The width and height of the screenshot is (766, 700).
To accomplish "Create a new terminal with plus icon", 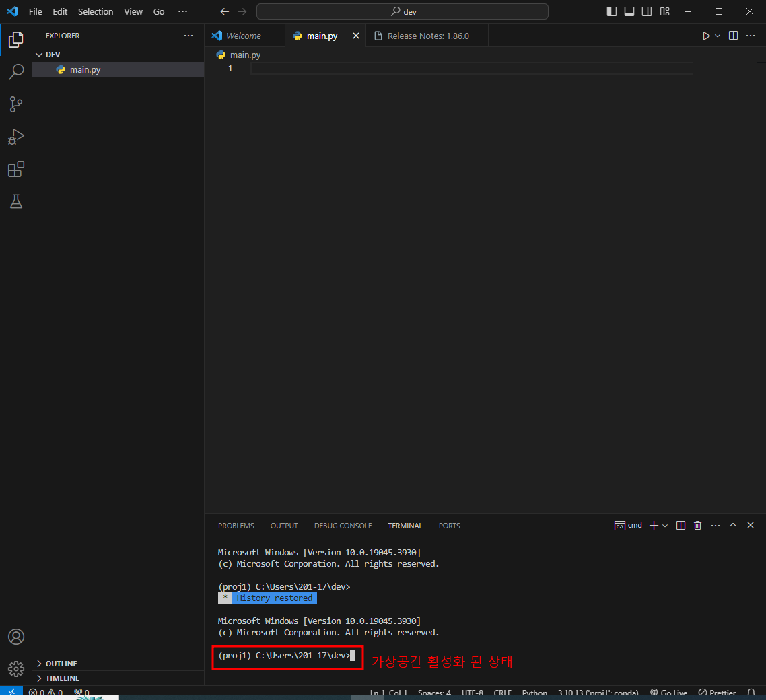I will [654, 525].
